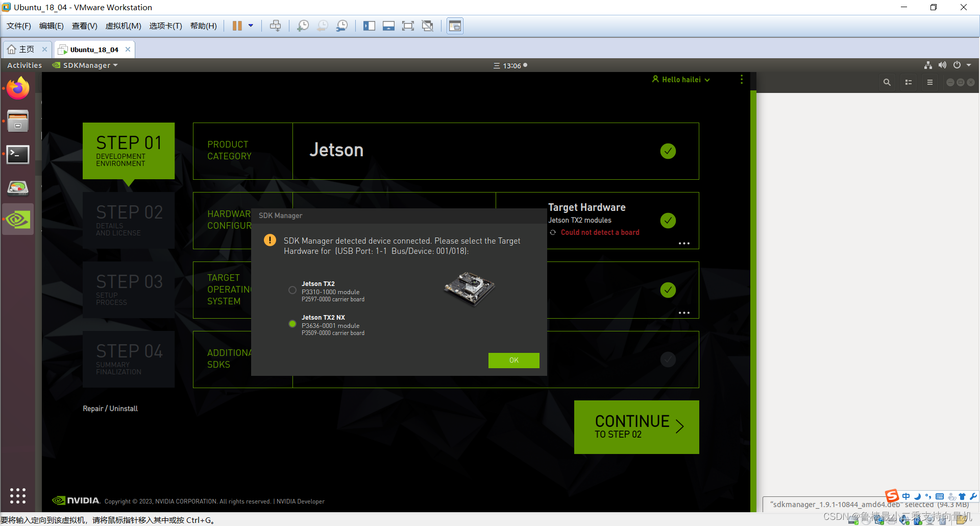Viewport: 980px width, 526px height.
Task: Launch Firefox from the Ubuntu dock
Action: click(x=18, y=88)
